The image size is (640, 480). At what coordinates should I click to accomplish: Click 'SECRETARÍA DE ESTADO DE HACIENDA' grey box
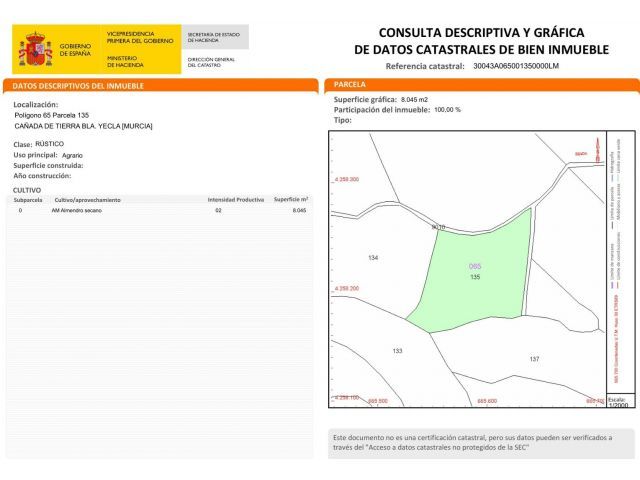[215, 37]
